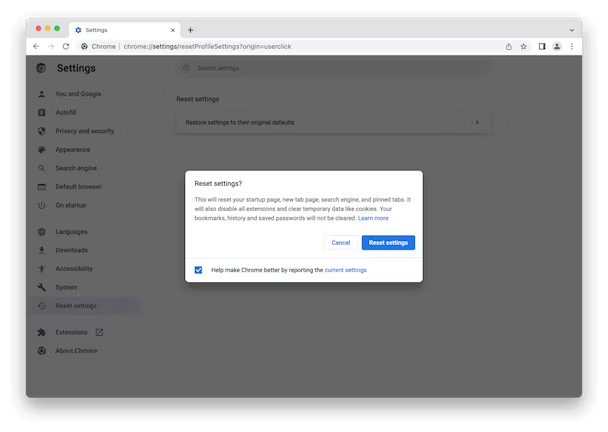Screen dimensions: 608x432
Task: Click the magnifier icon in Search settings
Action: [x=186, y=68]
